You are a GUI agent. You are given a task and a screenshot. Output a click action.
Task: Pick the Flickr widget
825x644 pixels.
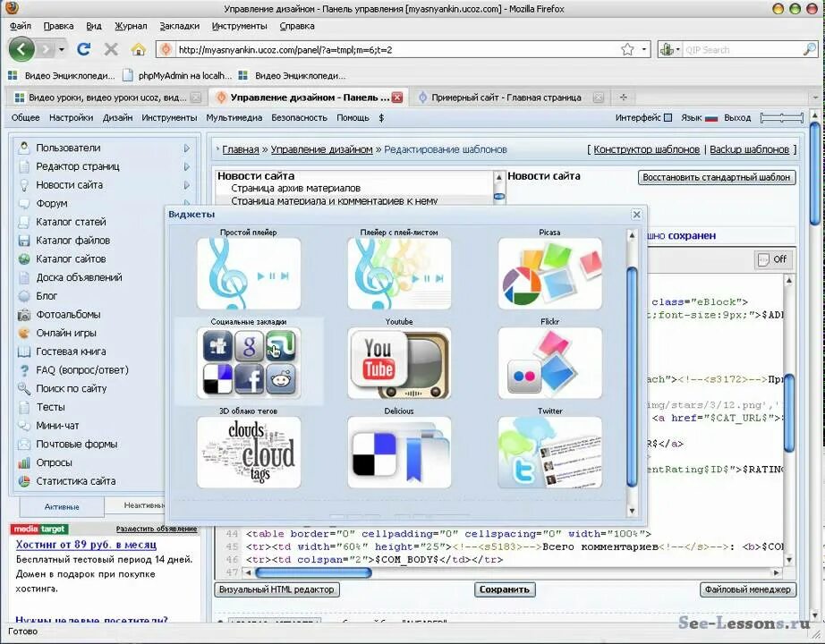[549, 362]
